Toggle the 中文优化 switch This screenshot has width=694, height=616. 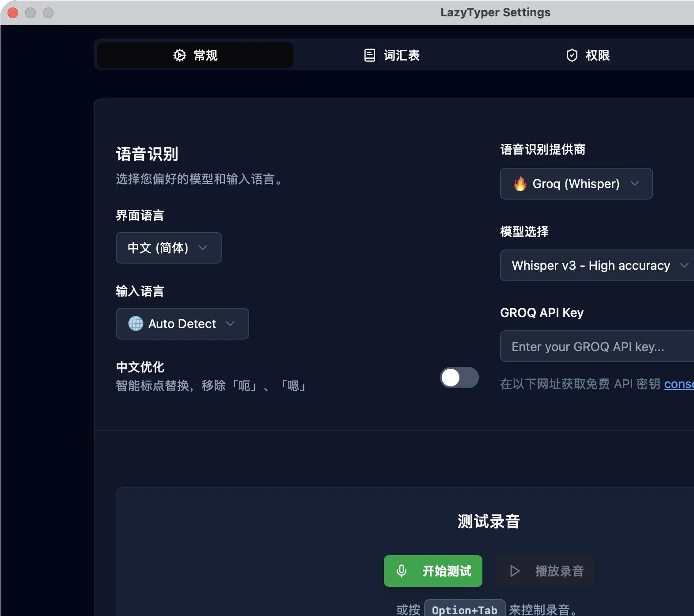coord(459,378)
